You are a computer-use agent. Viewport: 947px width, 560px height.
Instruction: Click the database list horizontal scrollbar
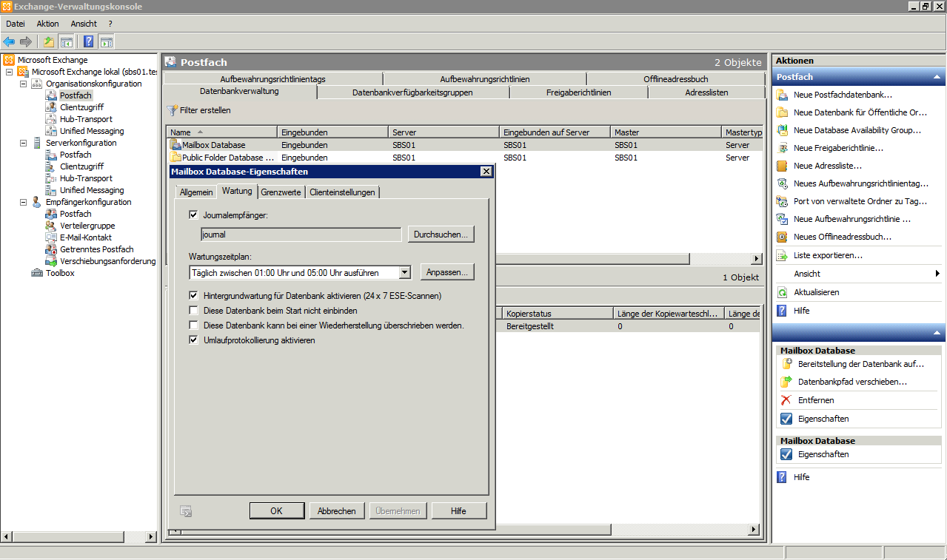pyautogui.click(x=592, y=259)
